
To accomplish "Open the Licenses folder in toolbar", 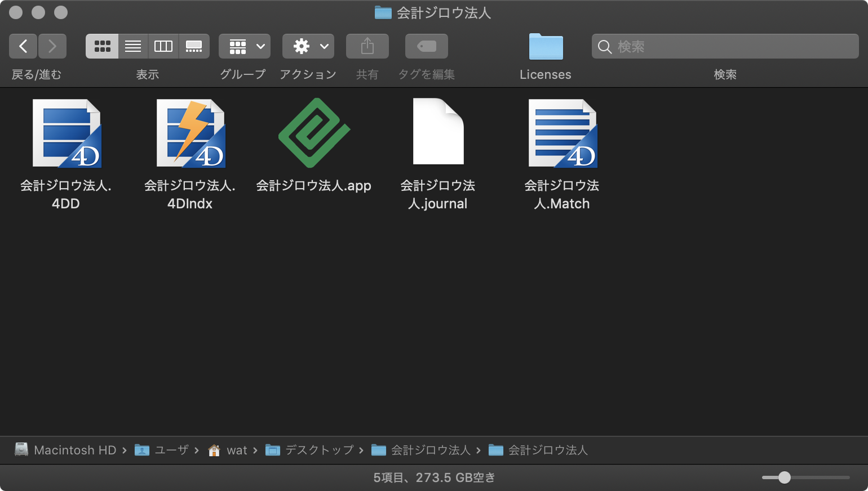I will click(x=546, y=47).
